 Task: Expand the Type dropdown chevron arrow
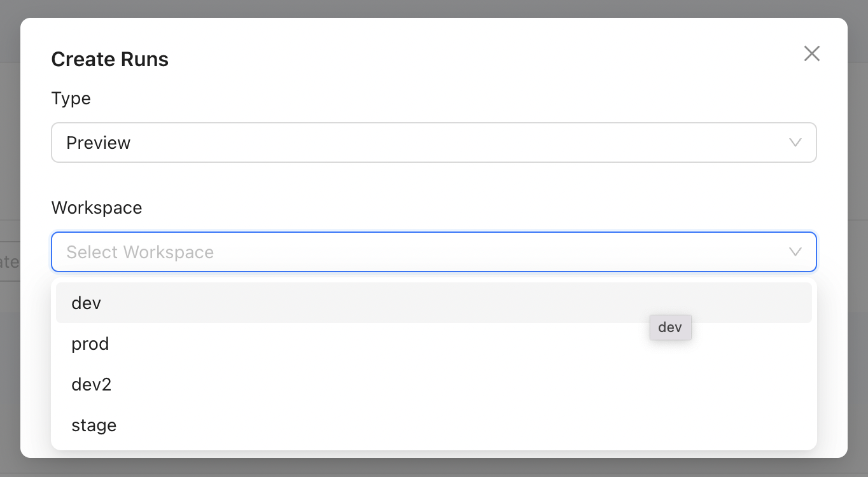(x=795, y=142)
